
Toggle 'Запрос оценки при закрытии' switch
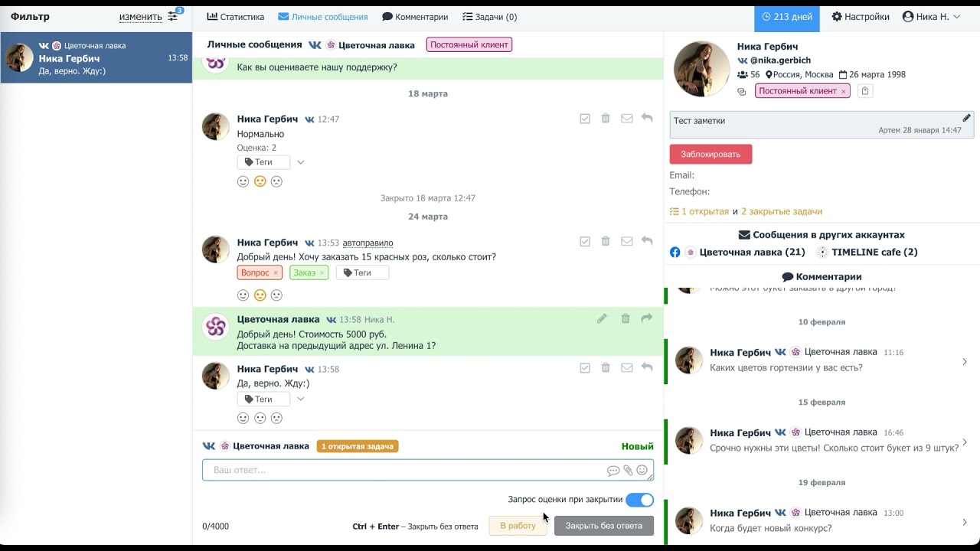point(639,500)
